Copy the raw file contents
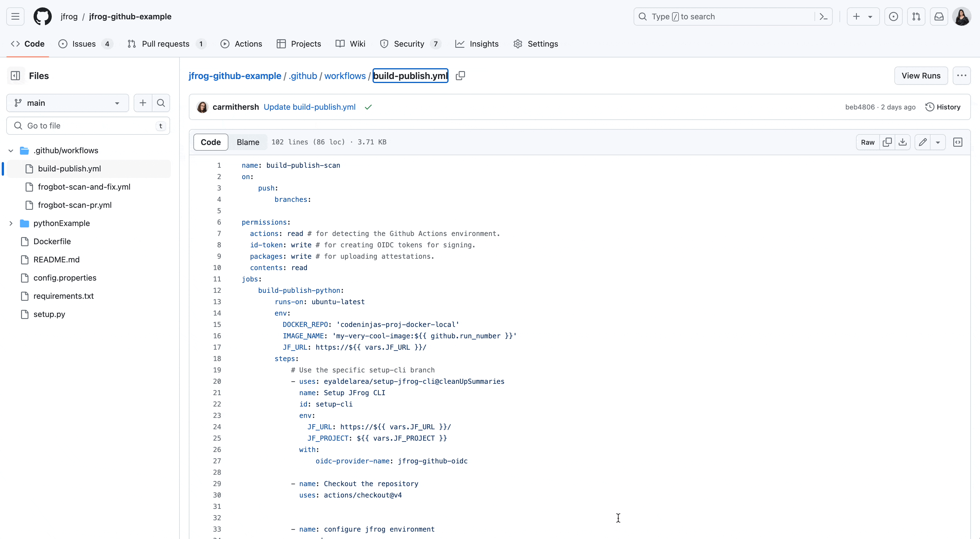 coord(887,142)
